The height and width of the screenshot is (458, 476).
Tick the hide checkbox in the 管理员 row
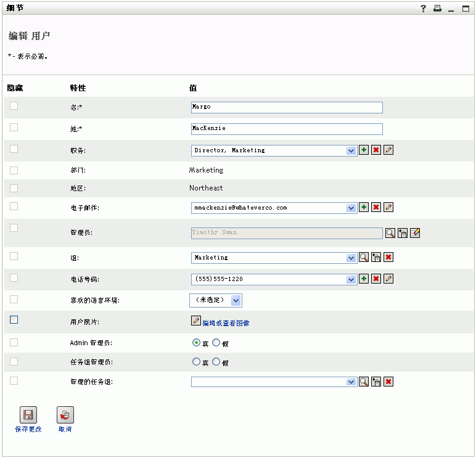click(14, 227)
